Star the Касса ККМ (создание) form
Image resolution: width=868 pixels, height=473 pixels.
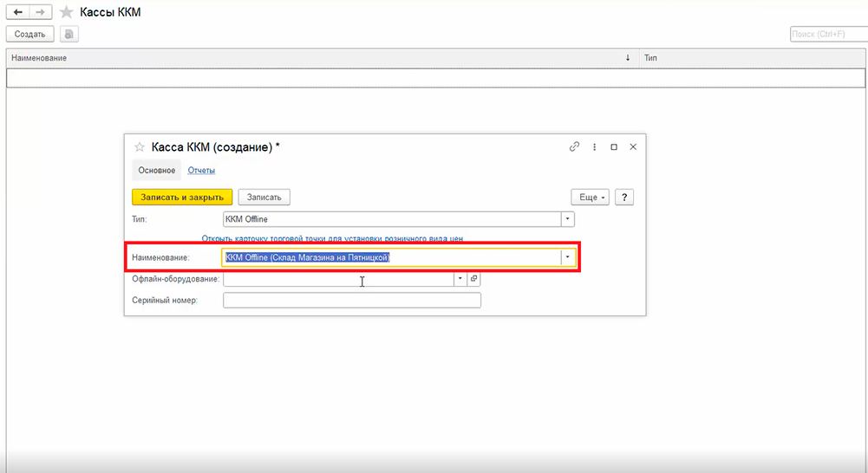pyautogui.click(x=139, y=147)
